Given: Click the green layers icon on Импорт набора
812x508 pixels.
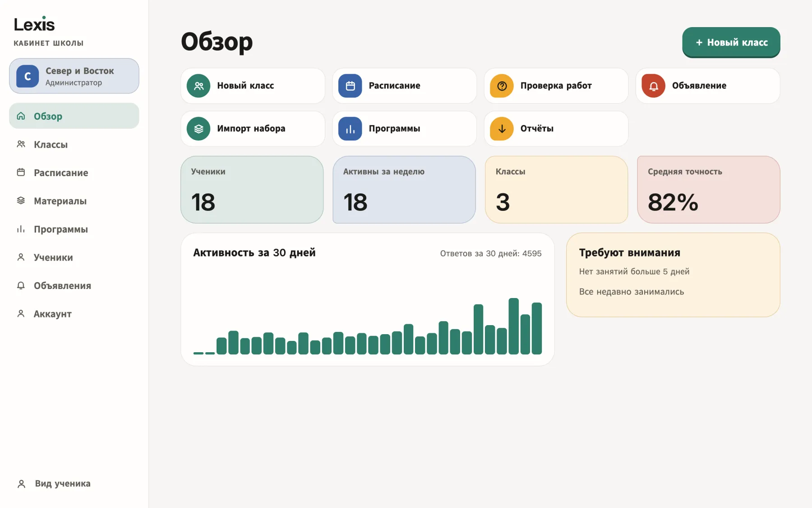Looking at the screenshot, I should pos(198,129).
